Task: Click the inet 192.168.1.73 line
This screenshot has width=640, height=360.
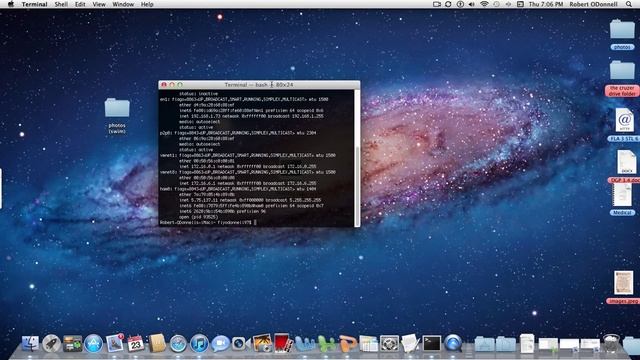Action: click(251, 116)
